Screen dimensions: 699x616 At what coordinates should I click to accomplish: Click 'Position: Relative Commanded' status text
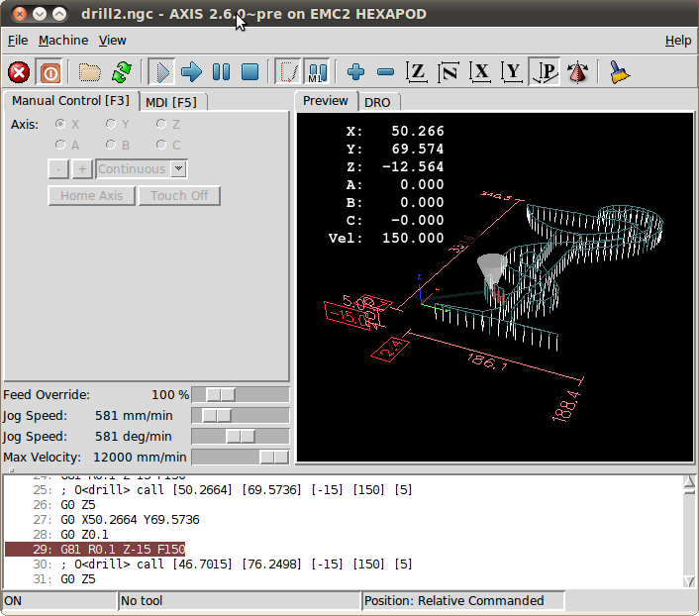click(453, 601)
